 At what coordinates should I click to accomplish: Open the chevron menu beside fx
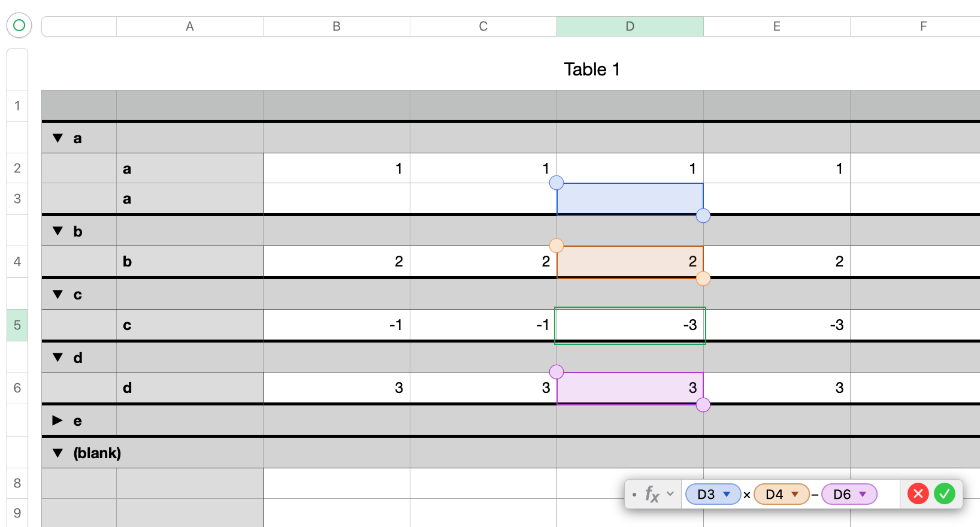click(x=670, y=494)
